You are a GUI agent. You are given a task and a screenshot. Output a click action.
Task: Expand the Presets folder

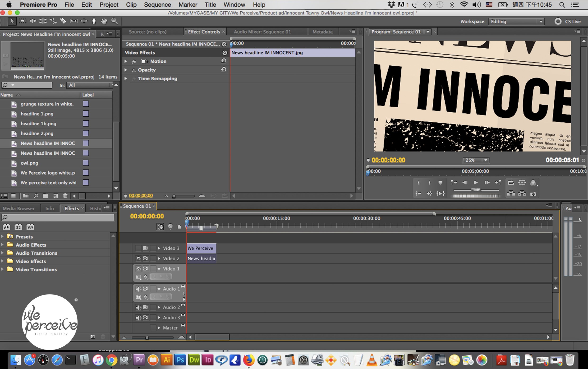pyautogui.click(x=2, y=236)
